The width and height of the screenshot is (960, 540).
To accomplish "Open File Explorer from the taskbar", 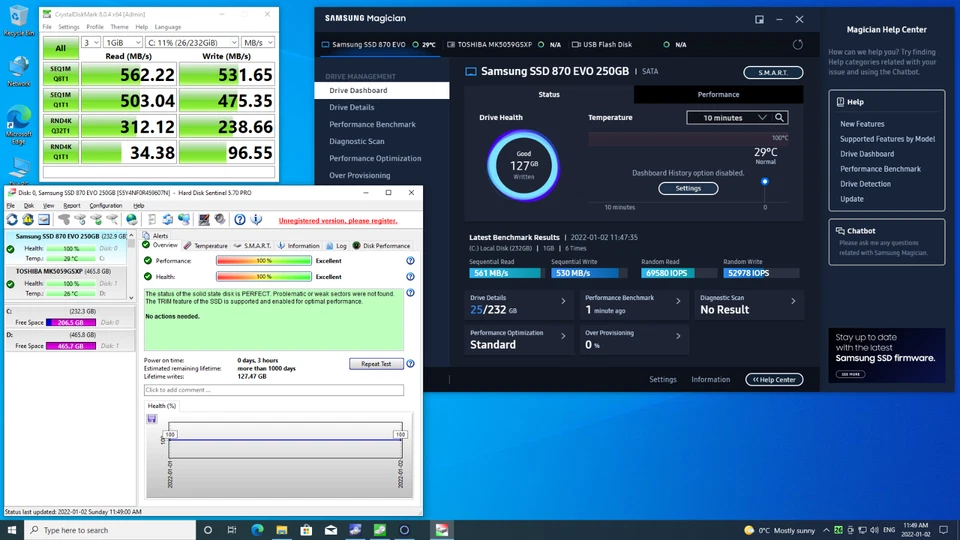I will [282, 530].
